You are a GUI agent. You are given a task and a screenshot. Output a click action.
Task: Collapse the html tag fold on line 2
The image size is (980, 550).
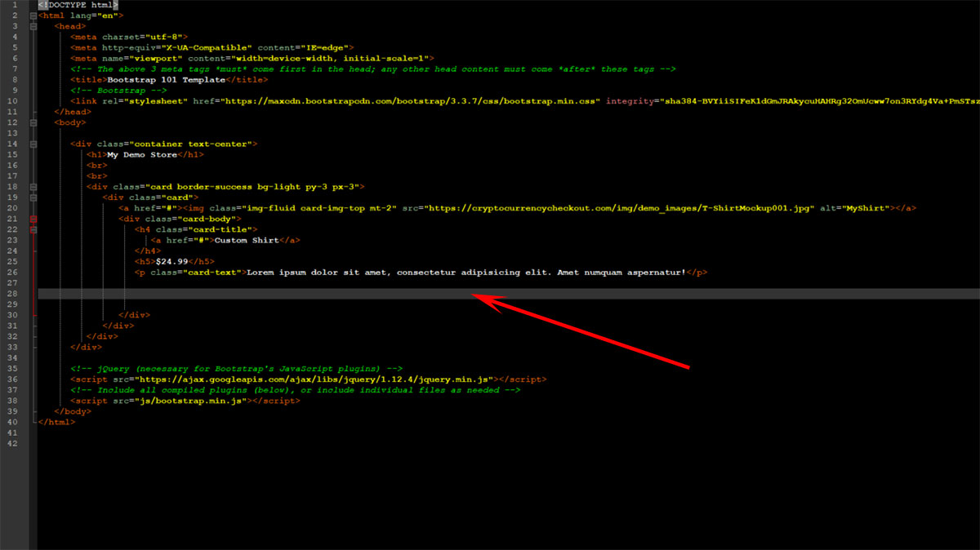[x=33, y=16]
